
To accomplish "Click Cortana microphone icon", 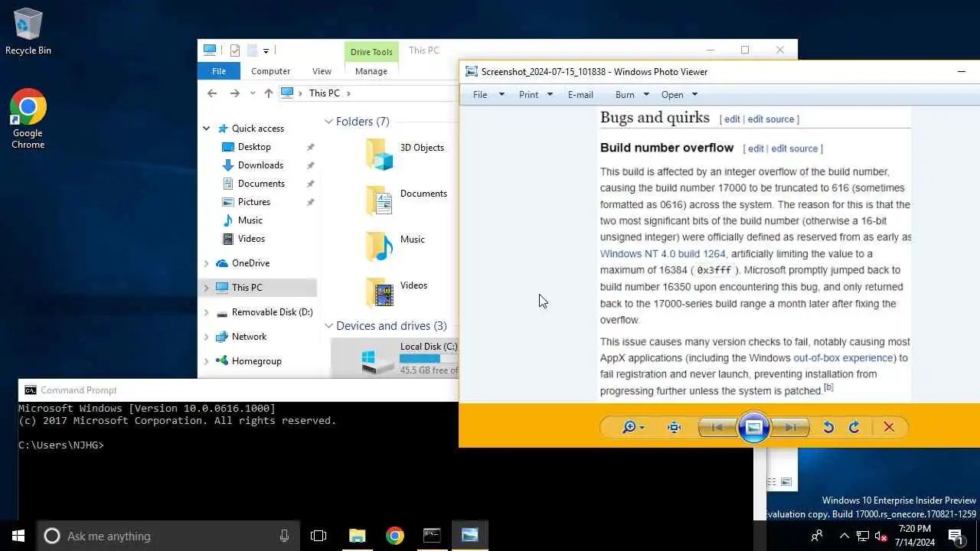I will [285, 536].
